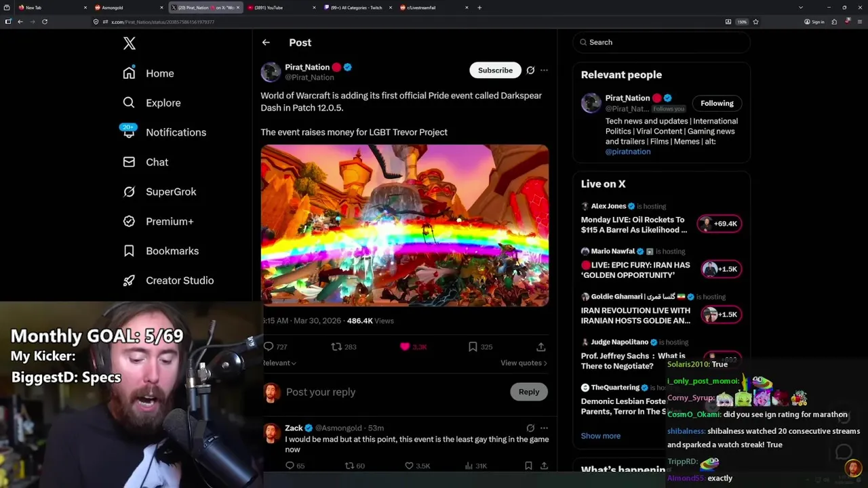Switch to the Twitch All Categories tab
The image size is (868, 488).
[359, 7]
